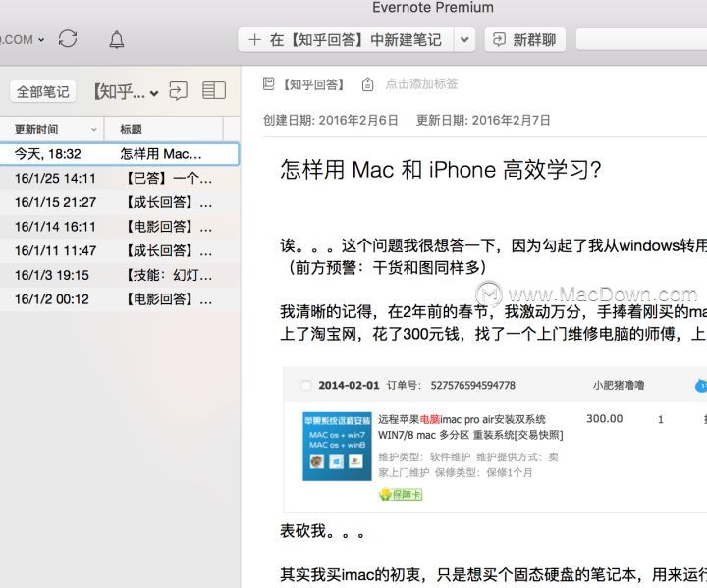Click the notebook icon beside 【知乎回答】
Image resolution: width=707 pixels, height=588 pixels.
coord(268,83)
